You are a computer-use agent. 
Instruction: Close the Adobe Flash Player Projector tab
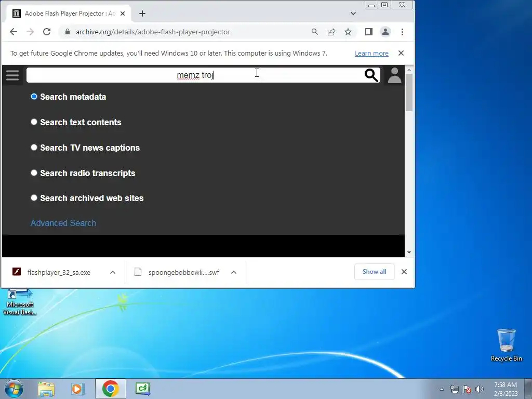point(123,14)
